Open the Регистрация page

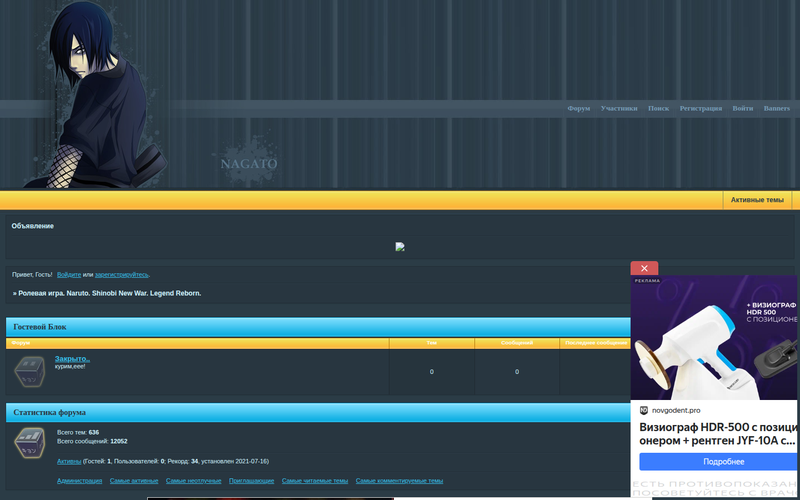[700, 108]
